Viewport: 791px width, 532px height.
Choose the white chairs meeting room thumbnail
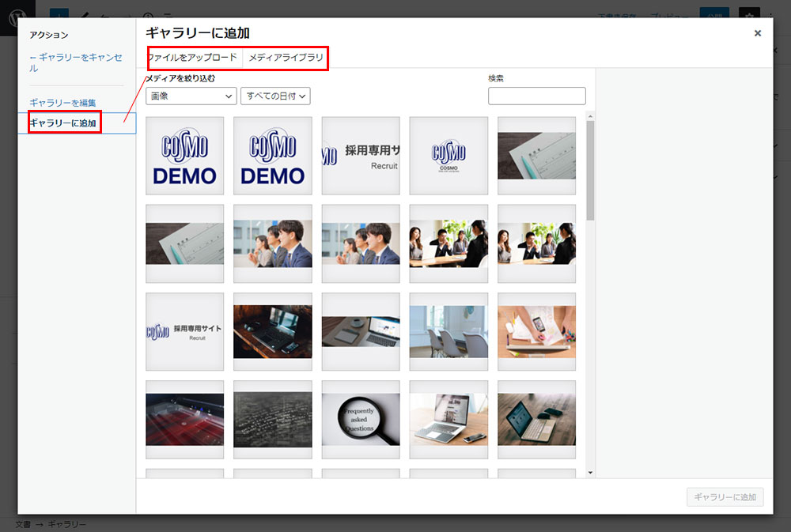(x=448, y=332)
